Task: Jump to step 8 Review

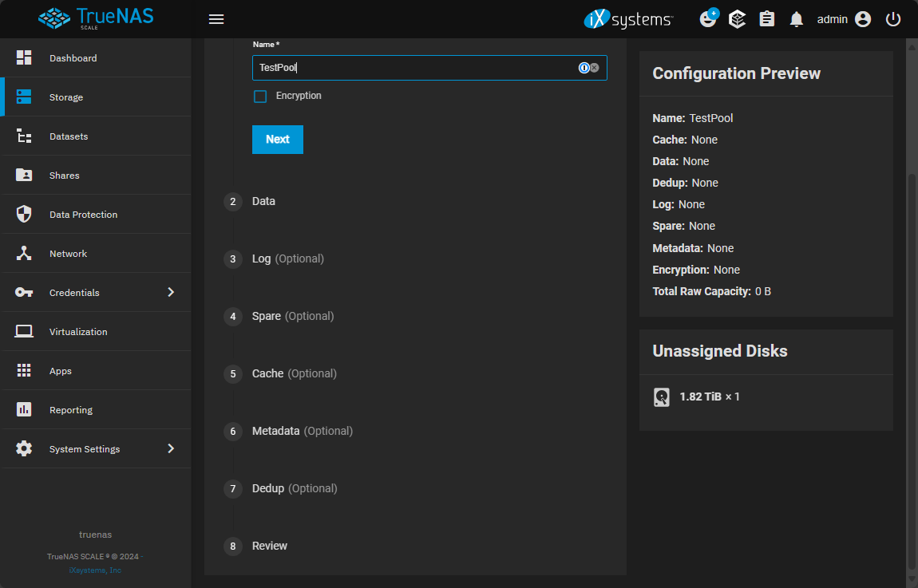Action: pyautogui.click(x=256, y=546)
